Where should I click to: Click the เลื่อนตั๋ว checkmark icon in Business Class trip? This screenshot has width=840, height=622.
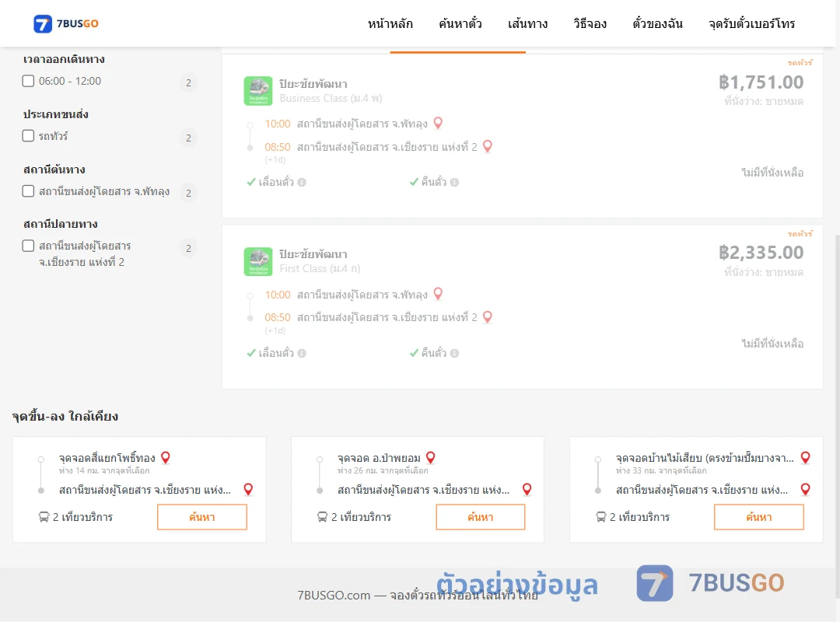pyautogui.click(x=251, y=182)
